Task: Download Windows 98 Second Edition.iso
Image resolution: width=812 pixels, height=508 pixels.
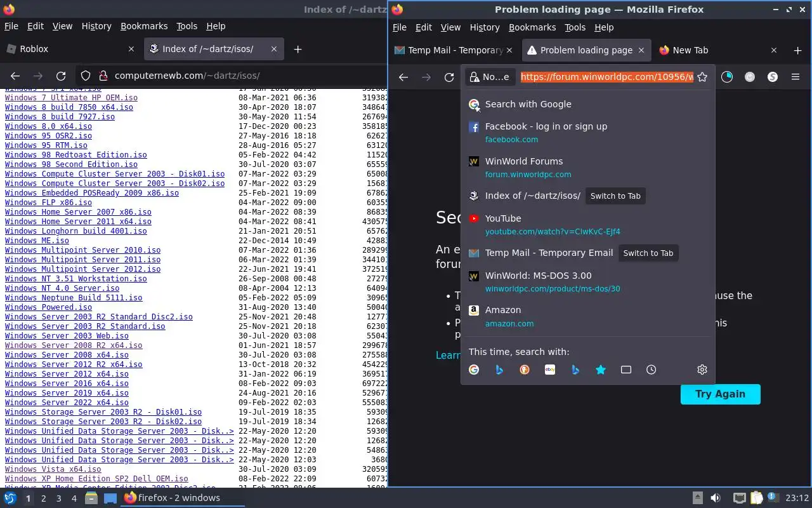Action: pos(71,164)
